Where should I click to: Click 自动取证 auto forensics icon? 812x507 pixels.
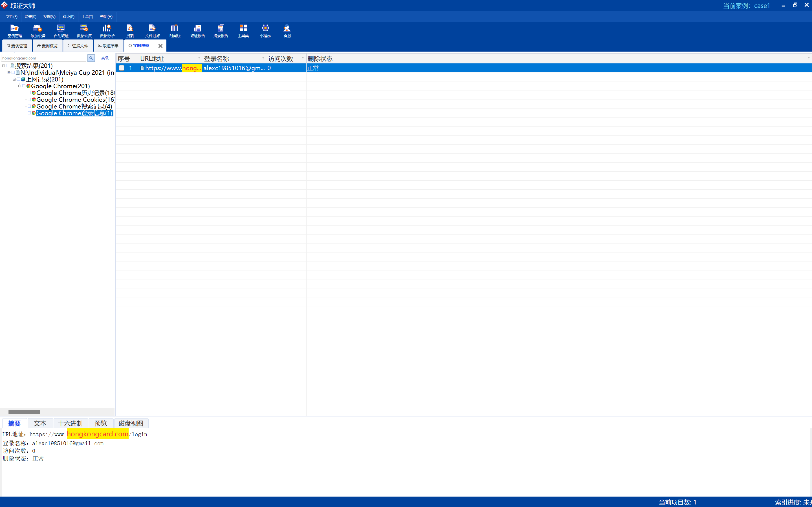click(61, 30)
